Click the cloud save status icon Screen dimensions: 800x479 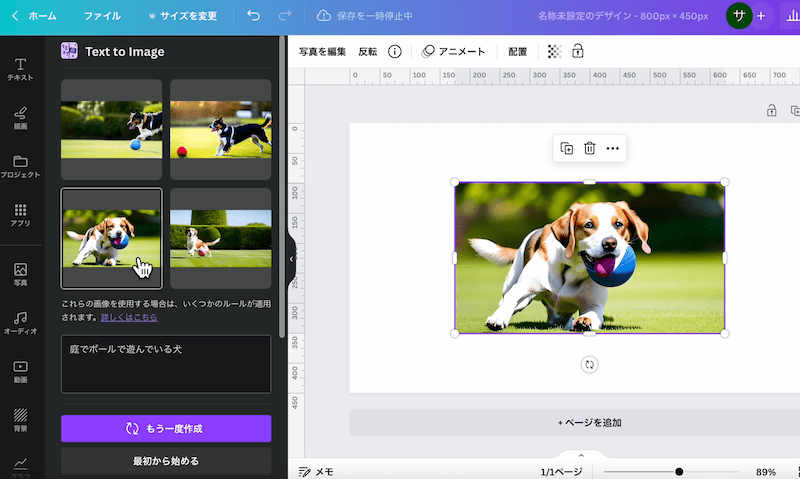pyautogui.click(x=323, y=16)
